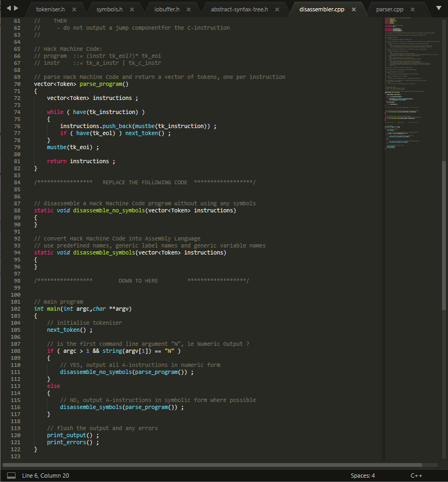Click the Line 6, Column 20 status text

[x=45, y=476]
